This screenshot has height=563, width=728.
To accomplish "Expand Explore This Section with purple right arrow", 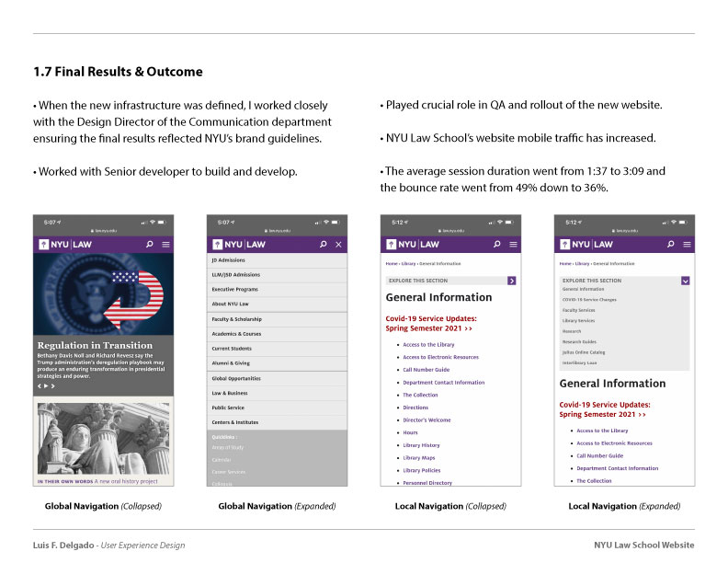I will 512,281.
